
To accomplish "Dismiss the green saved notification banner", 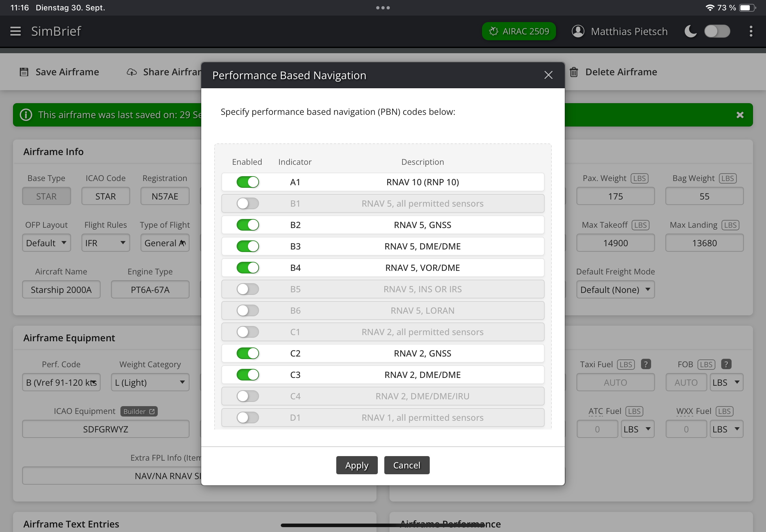I will pyautogui.click(x=740, y=115).
